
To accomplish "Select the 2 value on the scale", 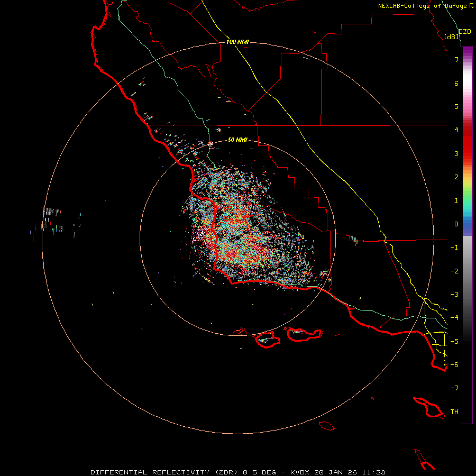I will point(456,177).
